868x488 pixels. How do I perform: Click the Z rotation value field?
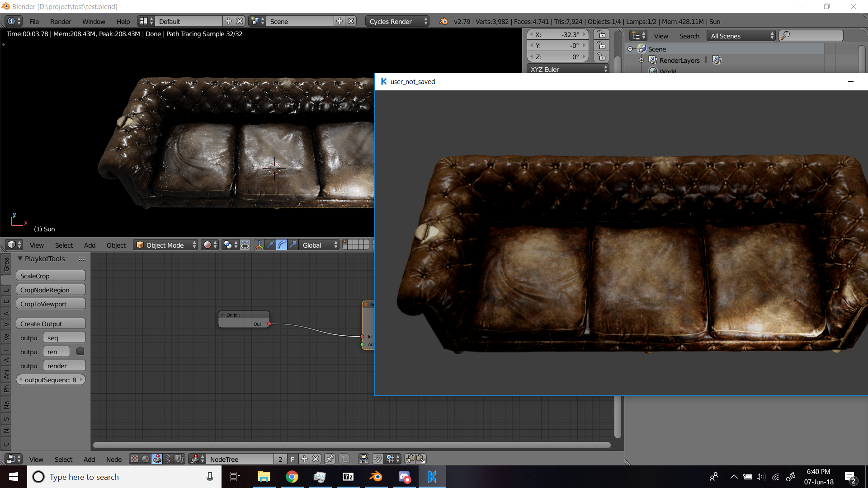[x=558, y=56]
